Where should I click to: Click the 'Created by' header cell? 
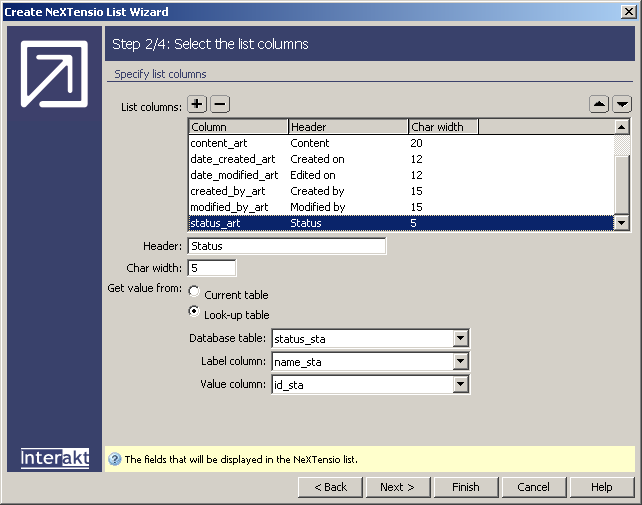click(x=317, y=191)
